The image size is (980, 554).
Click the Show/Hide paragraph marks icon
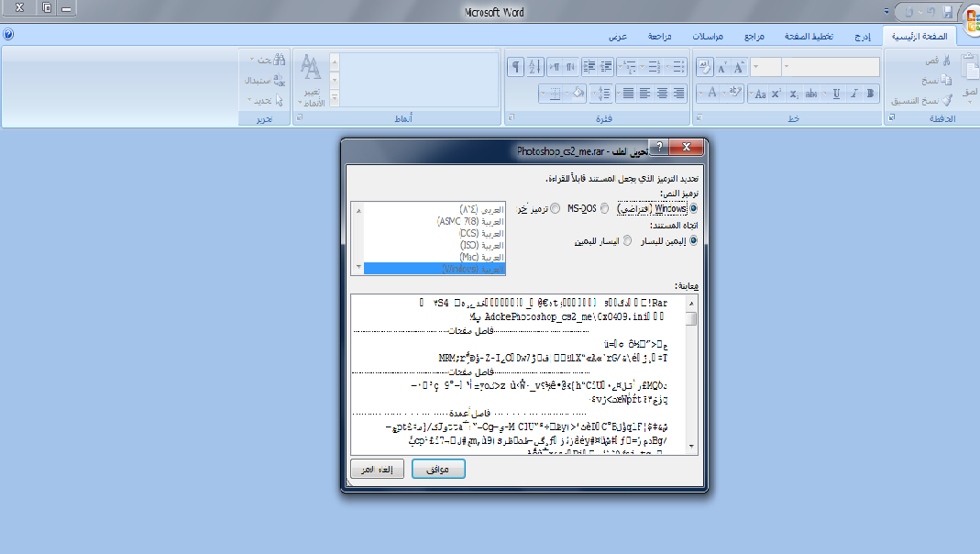coord(515,66)
